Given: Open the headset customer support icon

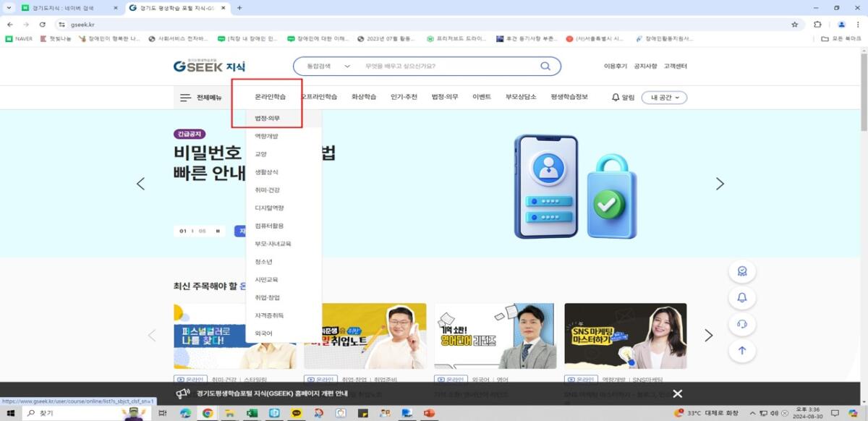Looking at the screenshot, I should pyautogui.click(x=741, y=323).
